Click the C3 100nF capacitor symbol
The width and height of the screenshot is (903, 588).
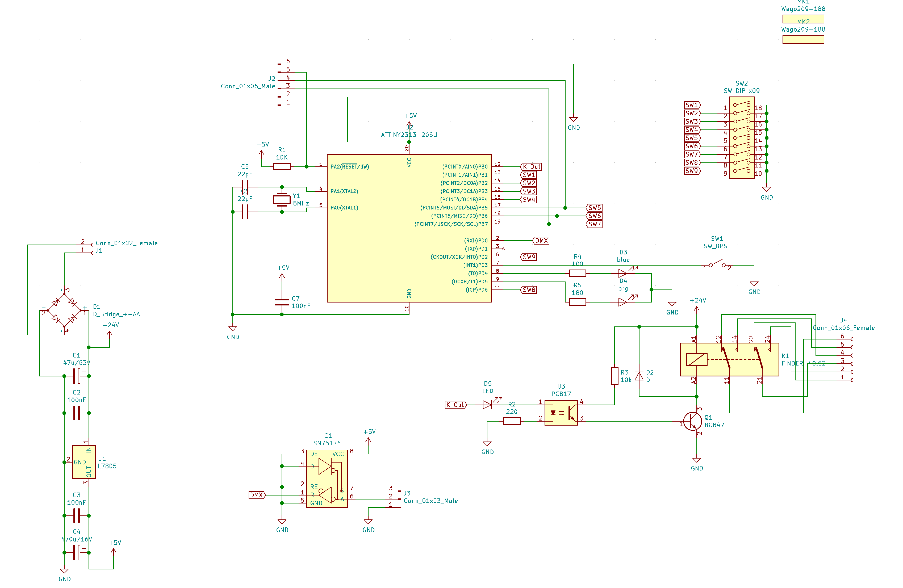(77, 515)
